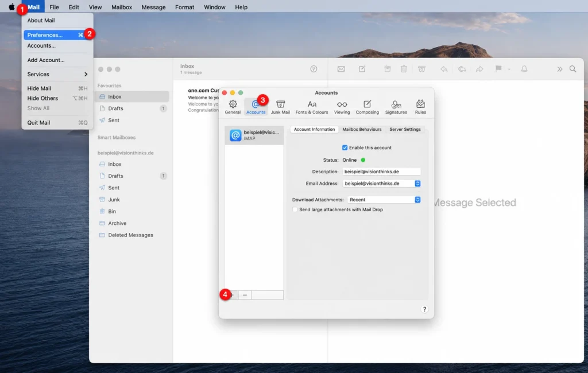
Task: Open the Composing preferences pane
Action: [367, 107]
